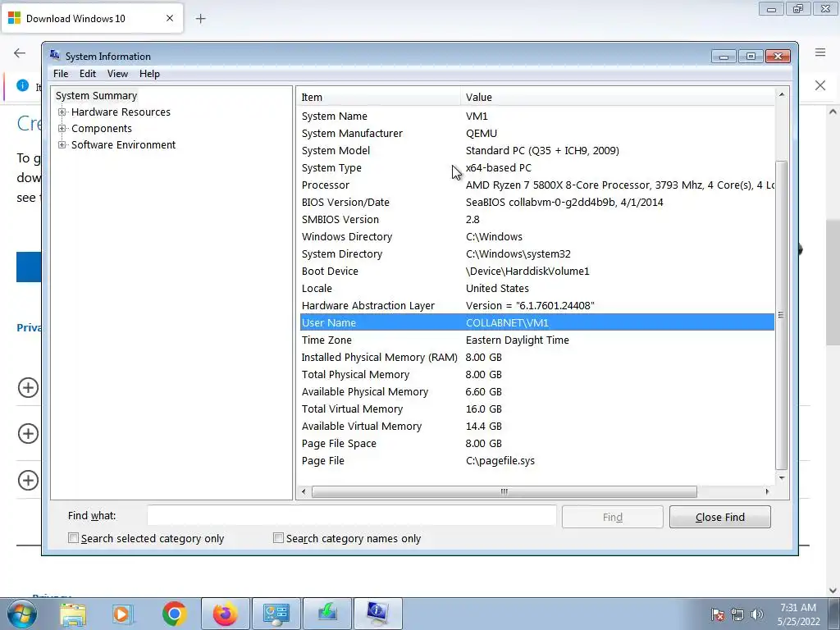Open the Windows Start button
840x630 pixels.
click(22, 614)
